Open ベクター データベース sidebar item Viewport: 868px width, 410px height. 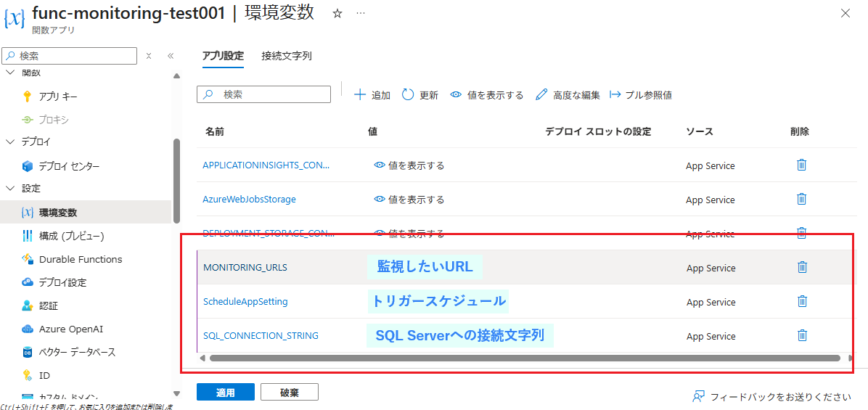(x=77, y=352)
